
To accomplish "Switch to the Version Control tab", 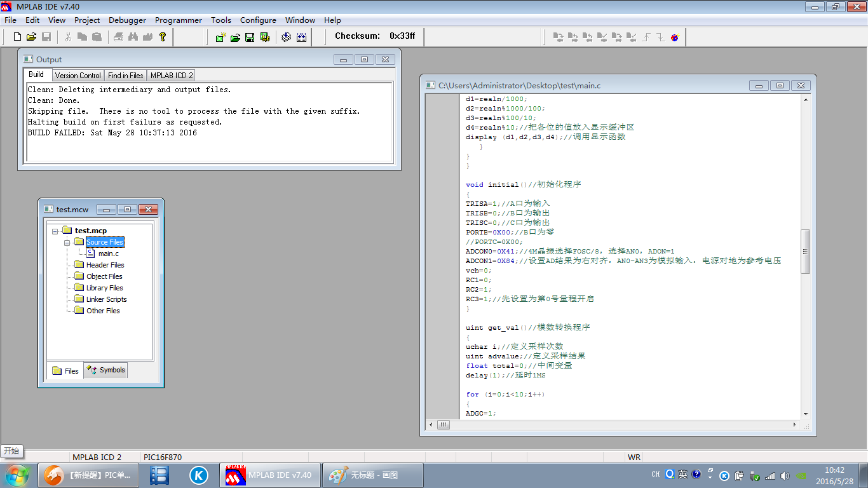I will coord(78,75).
